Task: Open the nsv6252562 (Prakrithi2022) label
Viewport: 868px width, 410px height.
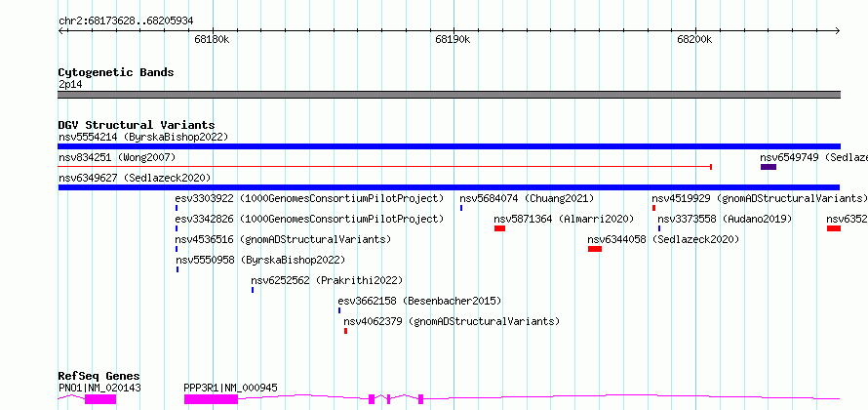Action: 327,280
